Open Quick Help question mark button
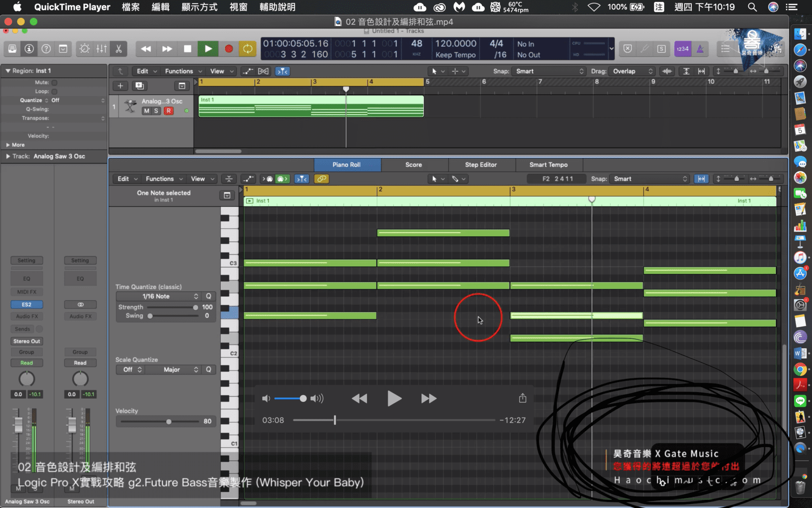 [46, 49]
